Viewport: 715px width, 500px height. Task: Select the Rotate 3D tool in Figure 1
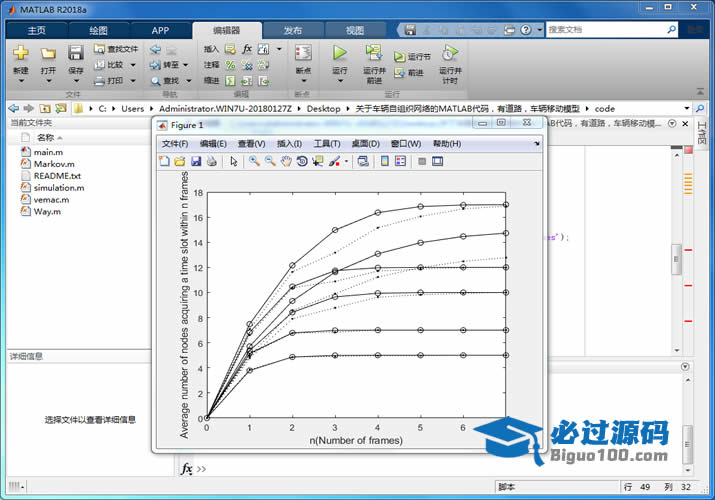(301, 161)
